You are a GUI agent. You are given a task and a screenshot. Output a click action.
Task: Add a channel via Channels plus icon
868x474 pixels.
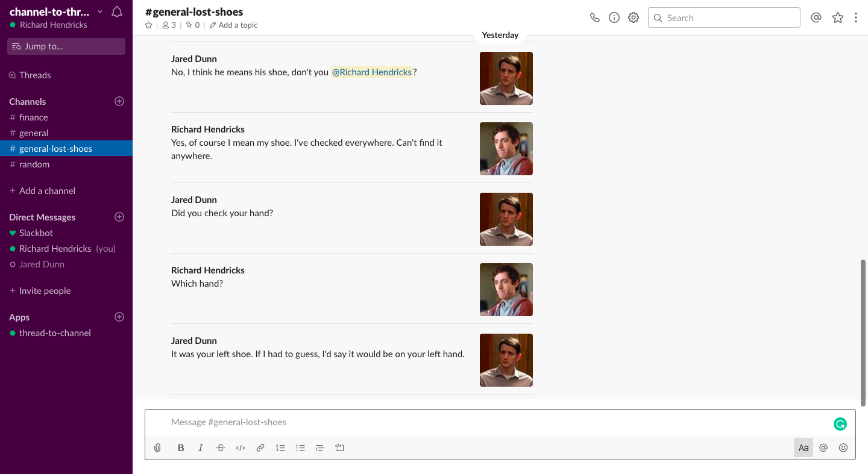coord(119,101)
